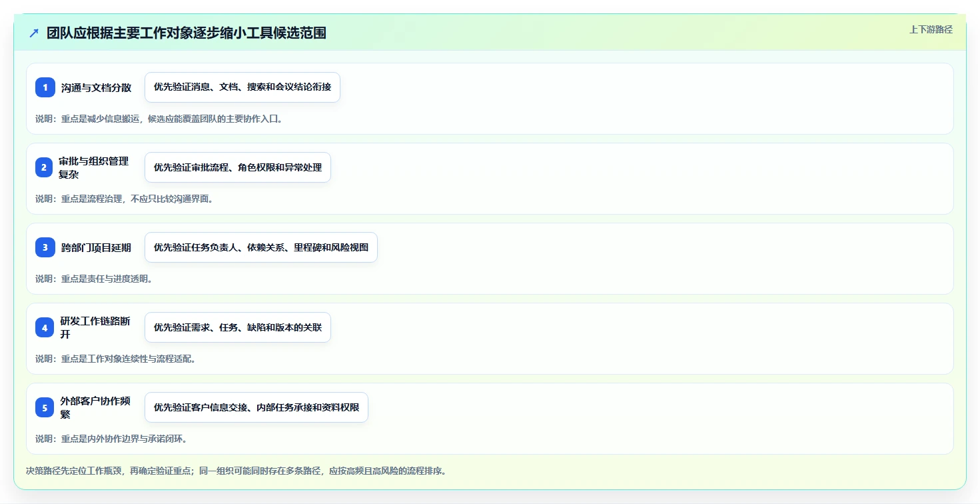Click the note 重点是内外协作边界与承诺闭环
This screenshot has height=504, width=980.
[111, 439]
